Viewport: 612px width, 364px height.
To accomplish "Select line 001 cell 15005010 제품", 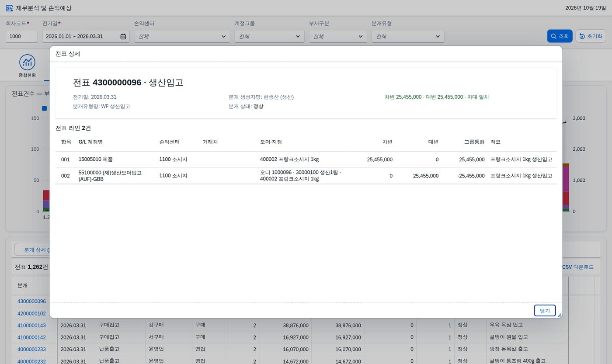I will (96, 159).
